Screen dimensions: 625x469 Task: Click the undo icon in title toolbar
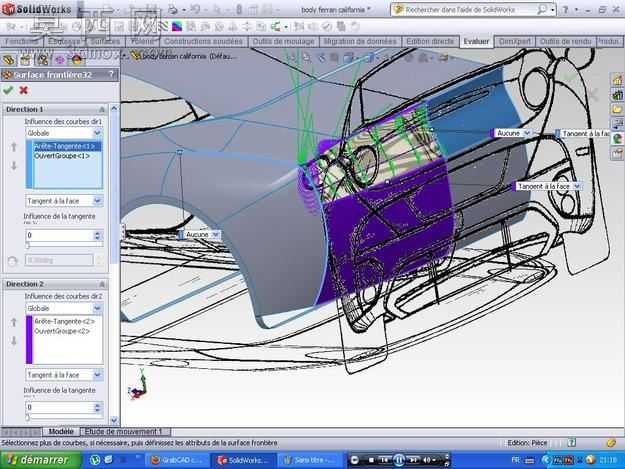(x=195, y=9)
